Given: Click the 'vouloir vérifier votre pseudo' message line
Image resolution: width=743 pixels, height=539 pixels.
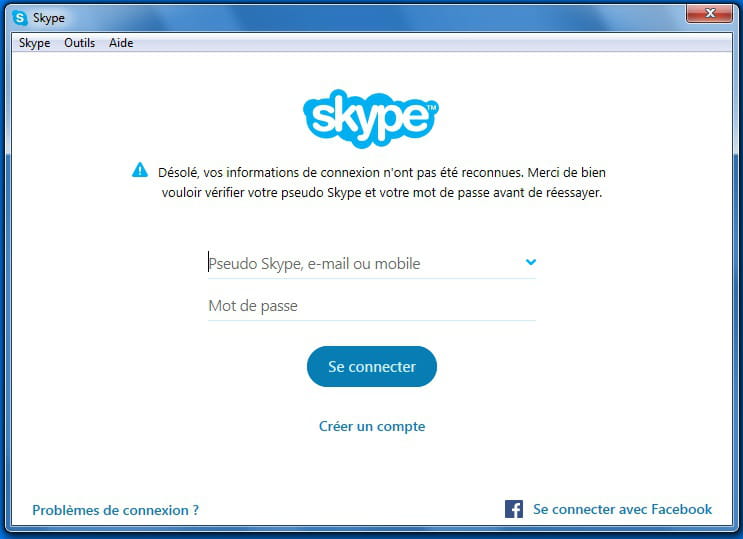Looking at the screenshot, I should [382, 193].
